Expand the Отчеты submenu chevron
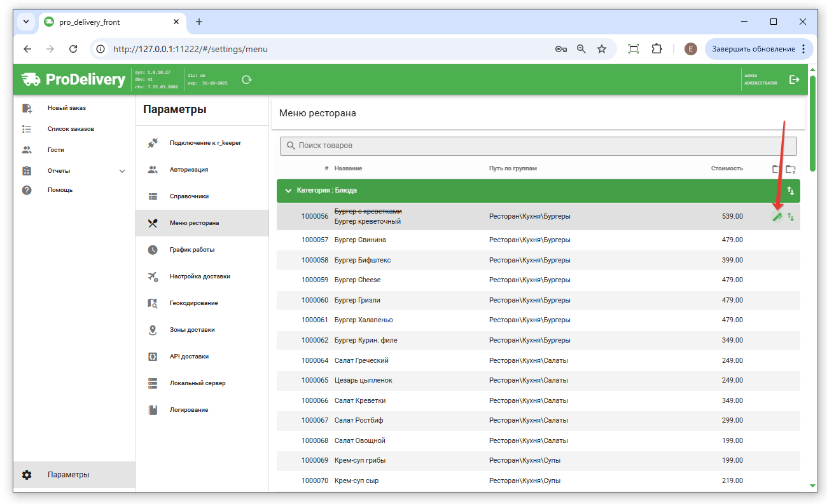 click(x=122, y=171)
